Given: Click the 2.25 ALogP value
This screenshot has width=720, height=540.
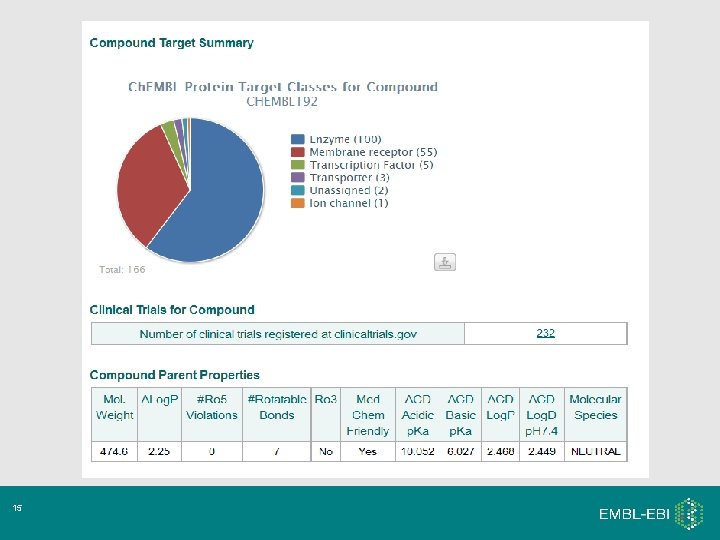Looking at the screenshot, I should (159, 451).
